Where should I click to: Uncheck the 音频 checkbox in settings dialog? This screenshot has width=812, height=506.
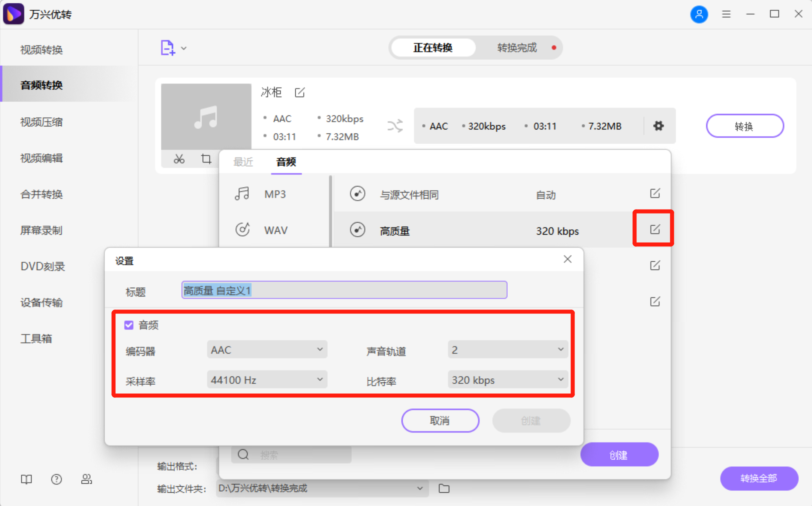(x=128, y=325)
